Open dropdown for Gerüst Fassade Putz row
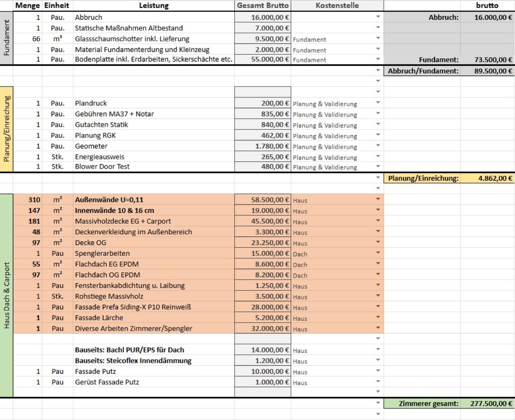Screen dimensions: 515x420 (x=378, y=382)
